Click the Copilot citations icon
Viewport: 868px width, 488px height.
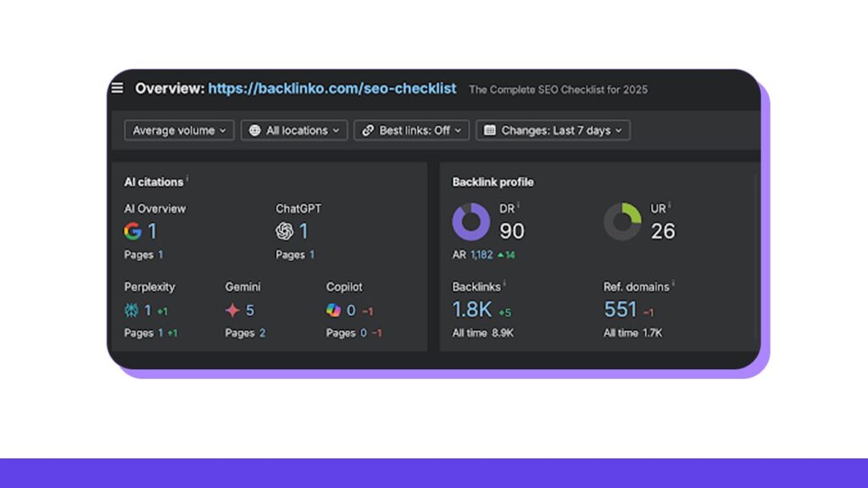[334, 309]
